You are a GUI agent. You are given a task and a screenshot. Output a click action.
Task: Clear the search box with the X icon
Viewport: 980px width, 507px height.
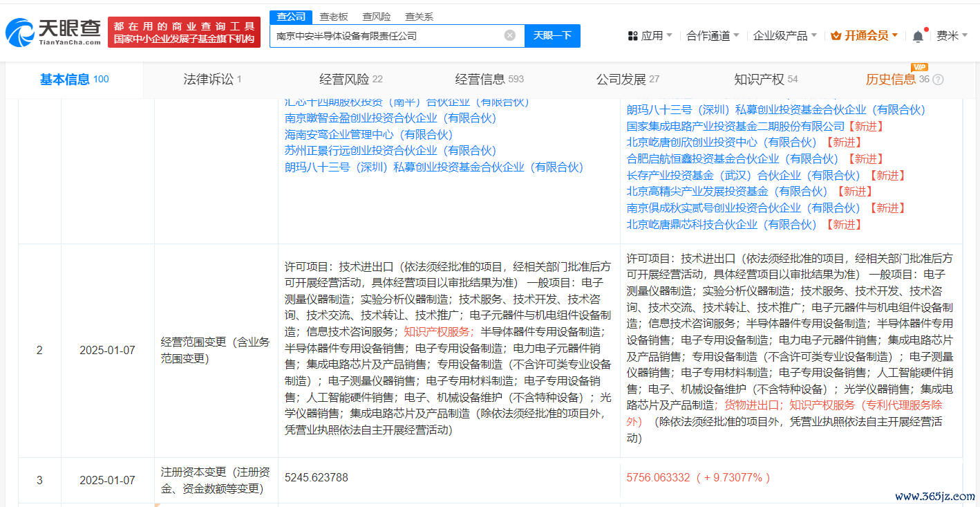click(x=510, y=35)
